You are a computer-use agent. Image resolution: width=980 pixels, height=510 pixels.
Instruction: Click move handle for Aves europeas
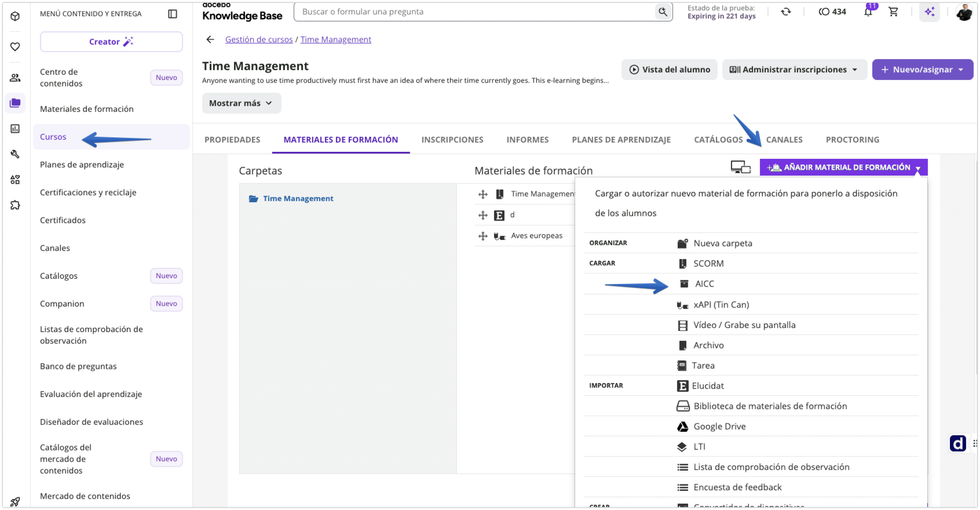[483, 236]
